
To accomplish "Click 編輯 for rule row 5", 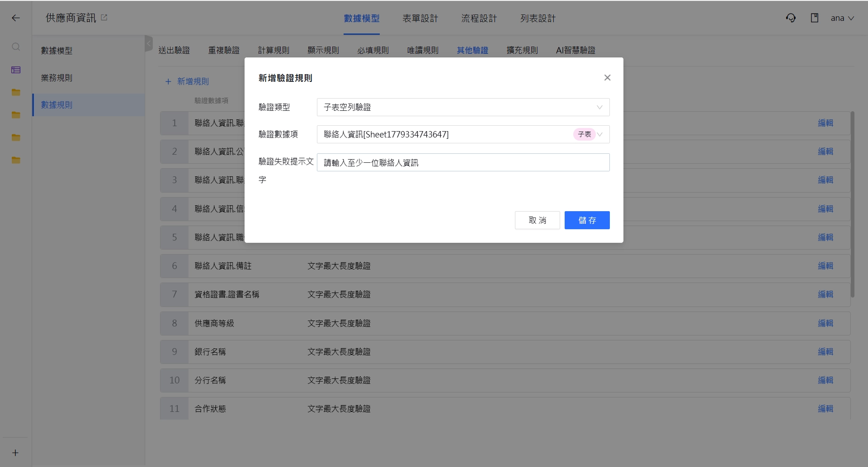I will (x=826, y=237).
